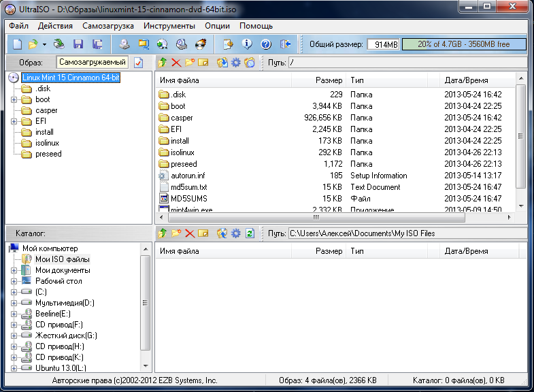The height and width of the screenshot is (392, 534).
Task: Click the Compress ISO disc icon
Action: click(x=182, y=44)
